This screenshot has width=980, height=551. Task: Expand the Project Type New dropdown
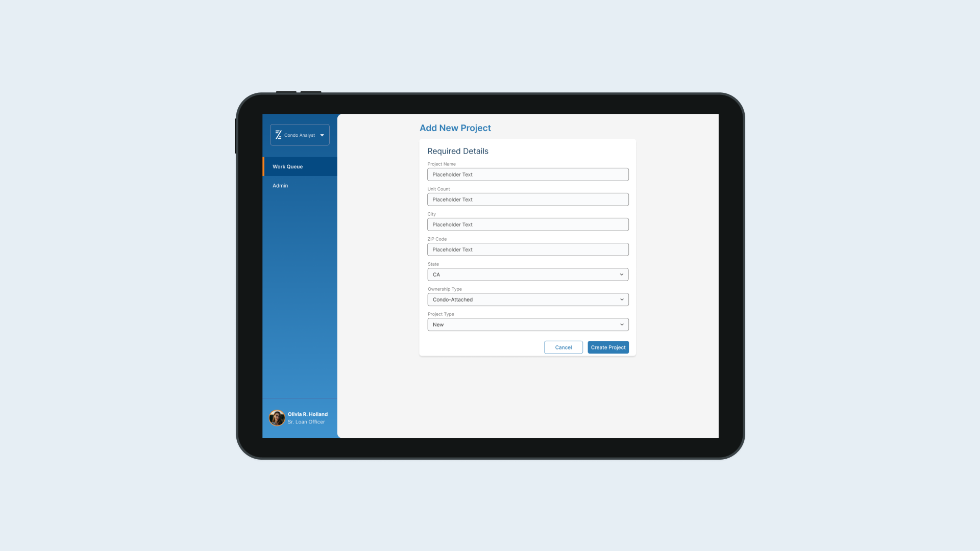528,324
